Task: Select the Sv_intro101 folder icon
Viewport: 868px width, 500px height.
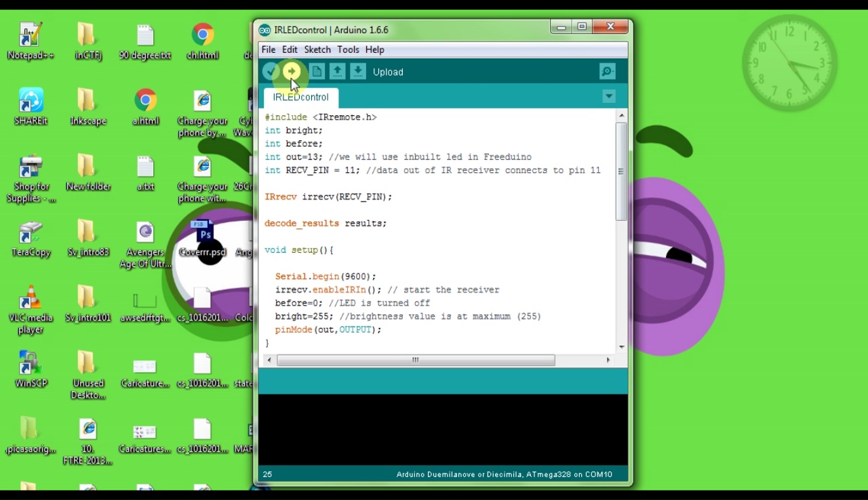Action: 88,304
